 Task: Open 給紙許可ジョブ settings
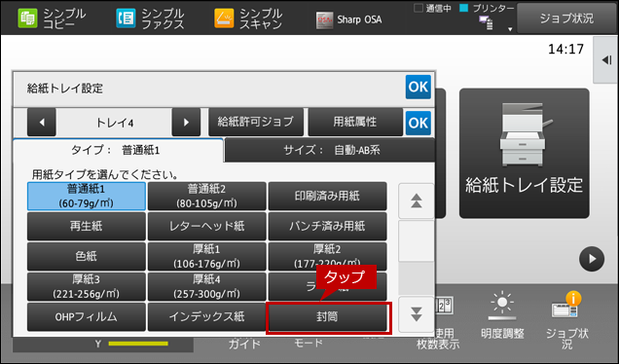pyautogui.click(x=256, y=122)
